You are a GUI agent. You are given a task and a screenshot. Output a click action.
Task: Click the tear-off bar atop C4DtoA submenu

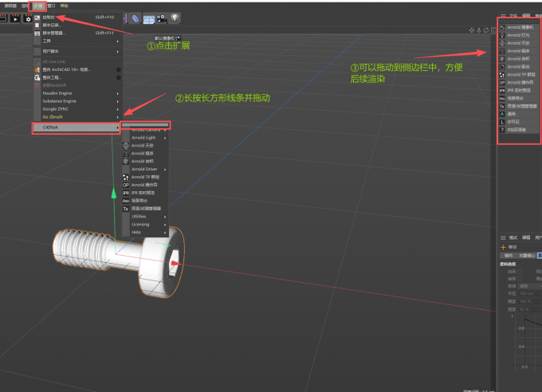point(146,125)
